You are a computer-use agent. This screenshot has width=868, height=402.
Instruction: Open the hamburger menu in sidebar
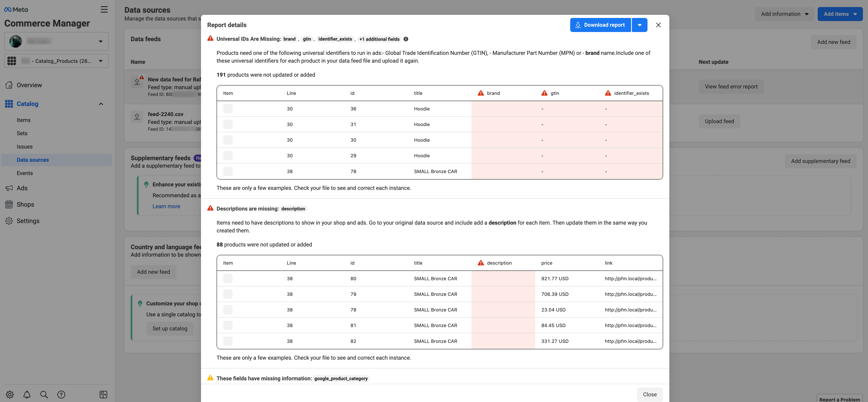104,9
